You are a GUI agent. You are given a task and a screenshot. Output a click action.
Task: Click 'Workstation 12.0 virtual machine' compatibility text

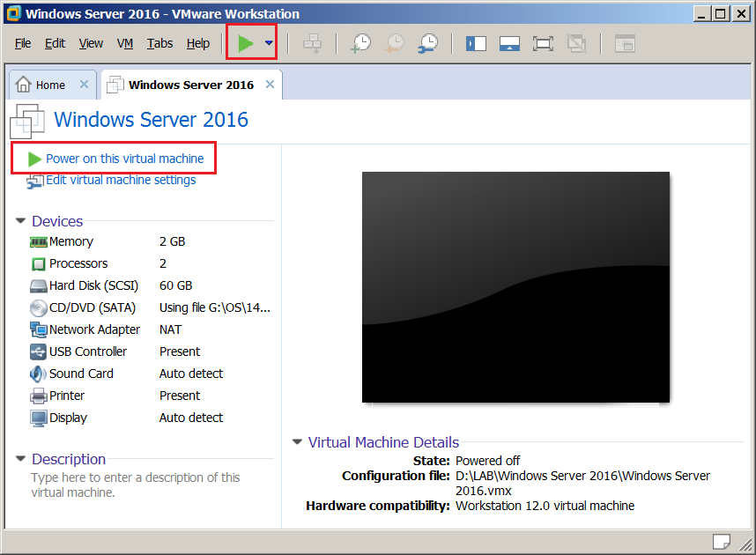click(545, 506)
